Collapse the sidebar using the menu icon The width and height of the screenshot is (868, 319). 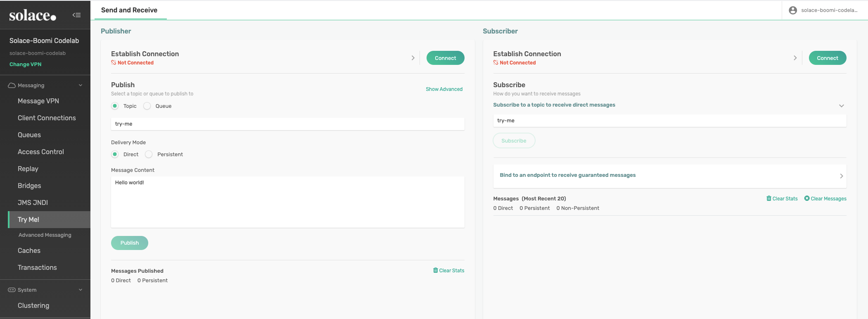pos(76,15)
